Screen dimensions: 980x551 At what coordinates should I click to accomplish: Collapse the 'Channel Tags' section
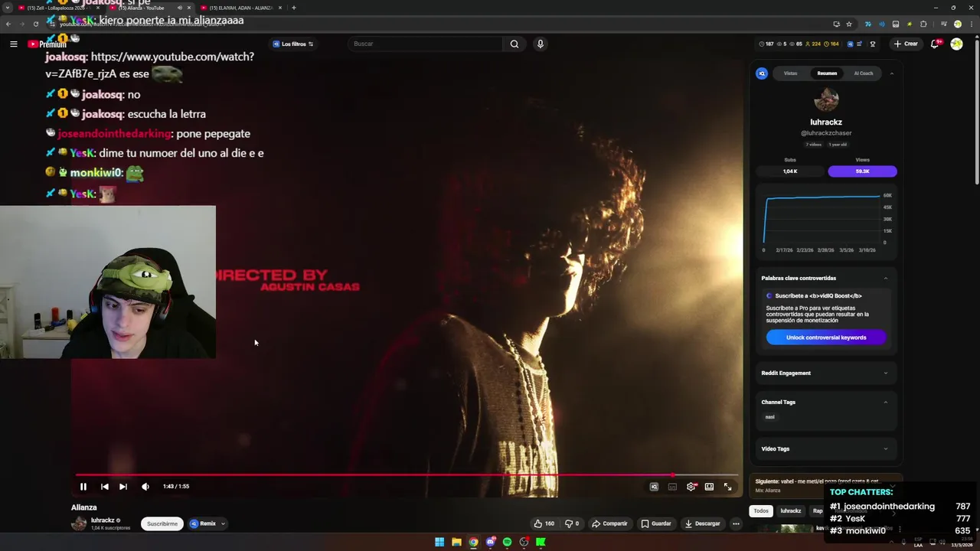886,402
